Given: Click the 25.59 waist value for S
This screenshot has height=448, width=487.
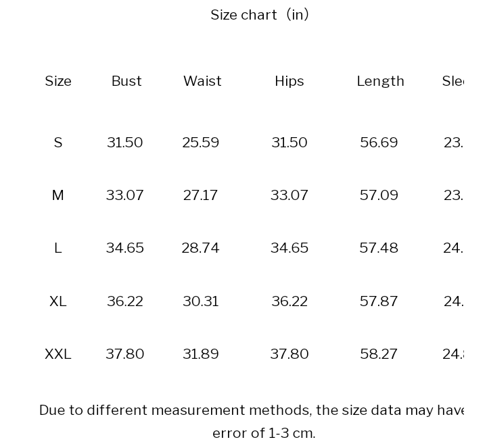Looking at the screenshot, I should [x=201, y=143].
